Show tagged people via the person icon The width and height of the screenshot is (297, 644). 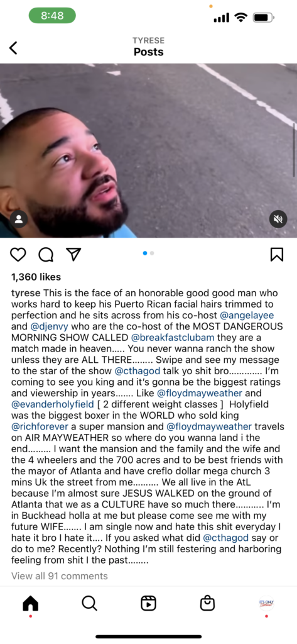pos(18,219)
